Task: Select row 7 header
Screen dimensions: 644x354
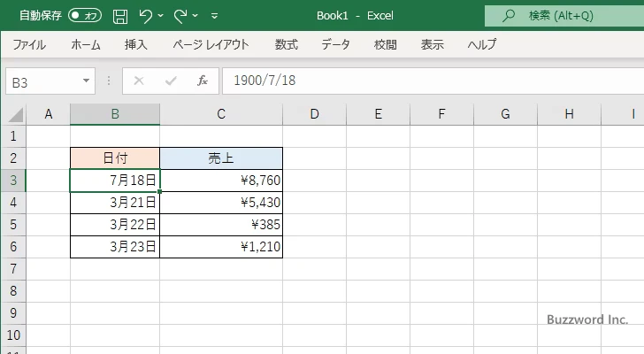Action: point(13,269)
